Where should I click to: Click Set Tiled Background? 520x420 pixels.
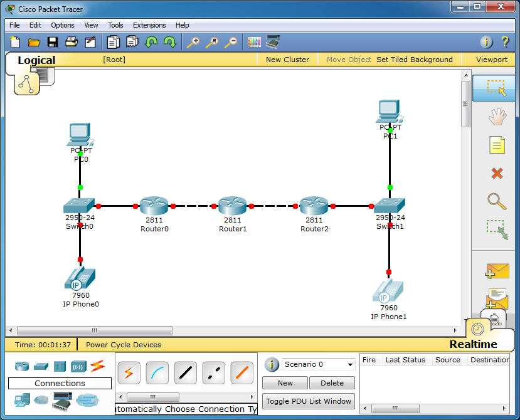point(414,60)
